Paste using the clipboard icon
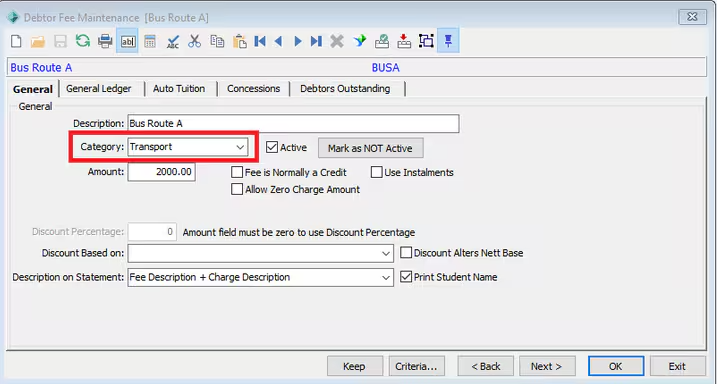Image resolution: width=717 pixels, height=384 pixels. (x=240, y=41)
